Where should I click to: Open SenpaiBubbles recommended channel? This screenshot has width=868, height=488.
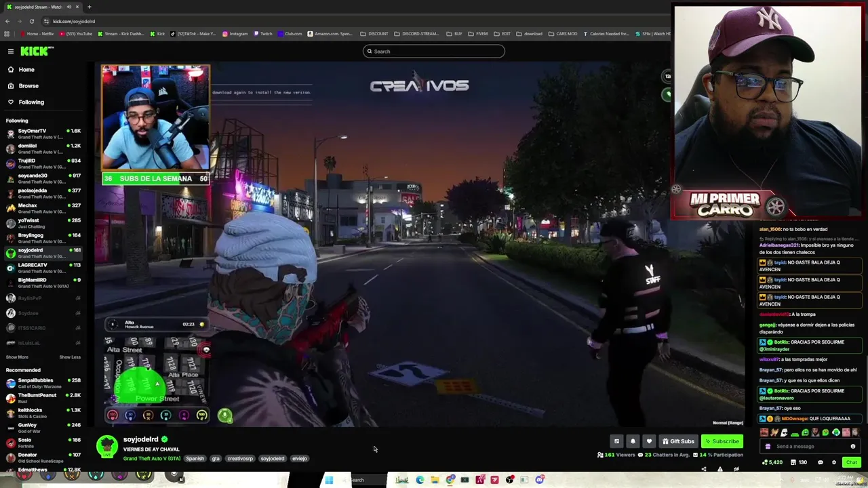point(43,383)
